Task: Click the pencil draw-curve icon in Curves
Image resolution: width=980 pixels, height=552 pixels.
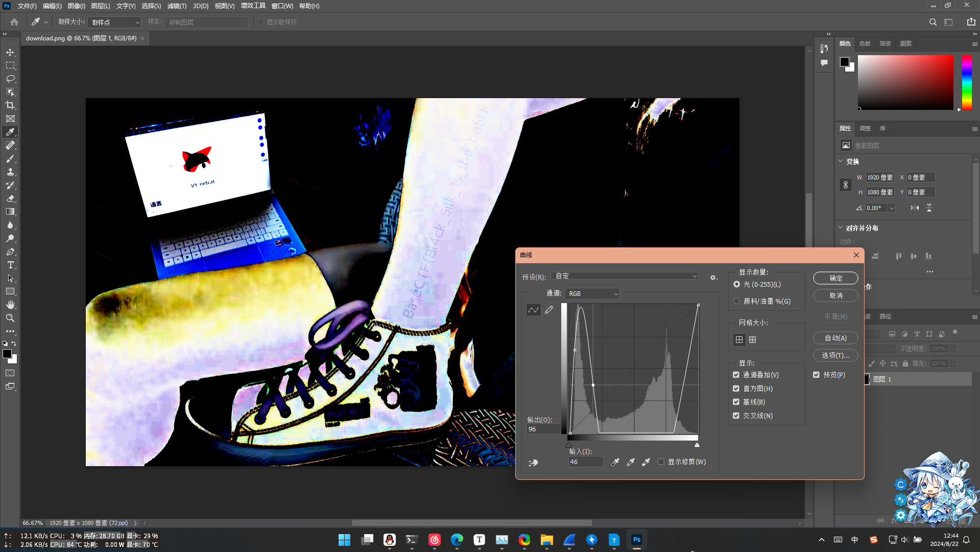Action: (x=549, y=310)
